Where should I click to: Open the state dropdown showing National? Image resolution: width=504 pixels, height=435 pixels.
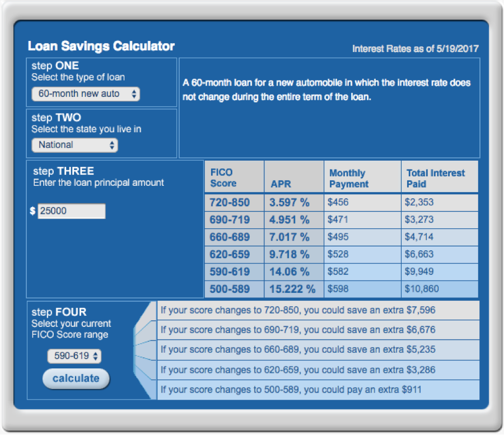click(74, 145)
